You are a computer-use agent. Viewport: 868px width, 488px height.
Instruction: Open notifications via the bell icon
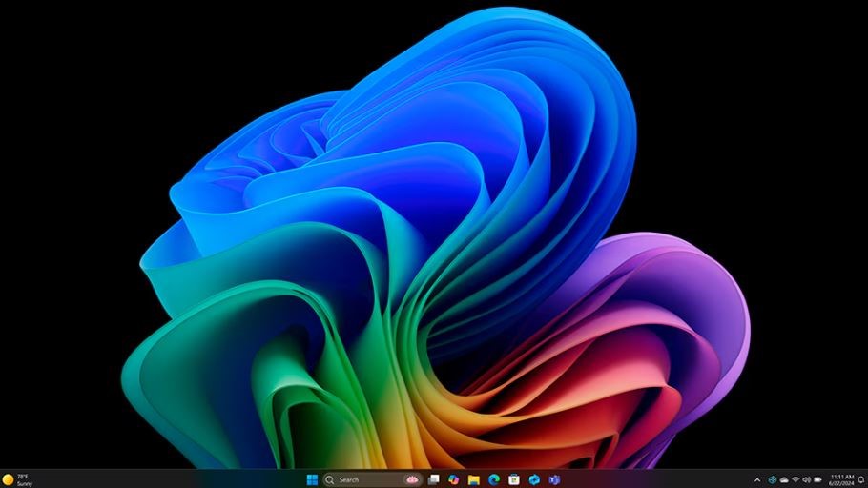(x=860, y=479)
